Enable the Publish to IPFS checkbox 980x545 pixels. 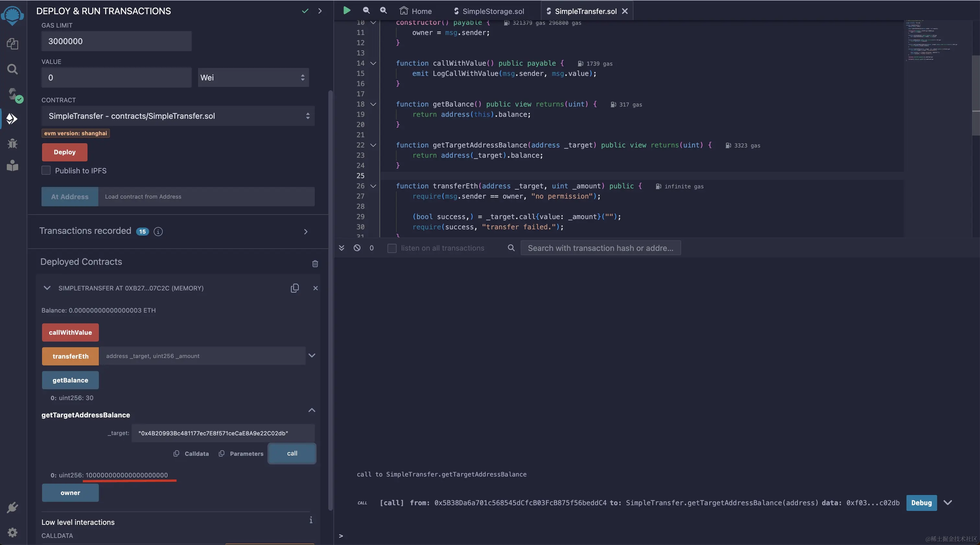click(46, 171)
